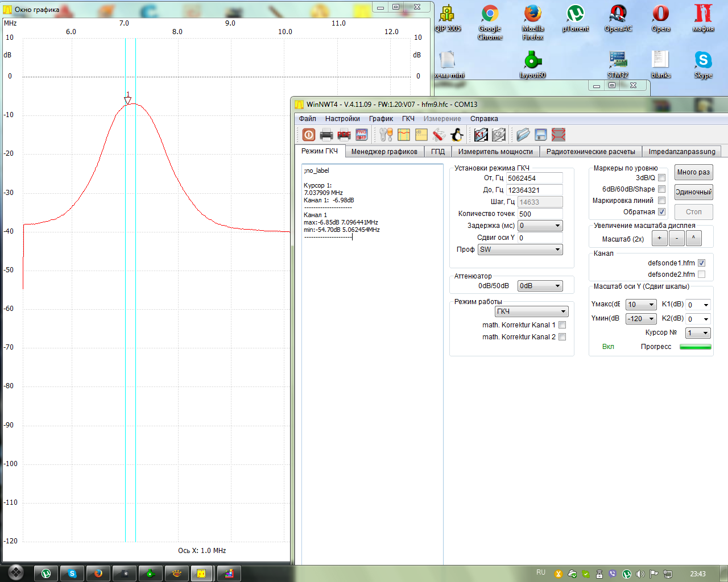Viewport: 728px width, 582px height.
Task: Toggle the 3dB/Q marker checkbox
Action: (x=661, y=178)
